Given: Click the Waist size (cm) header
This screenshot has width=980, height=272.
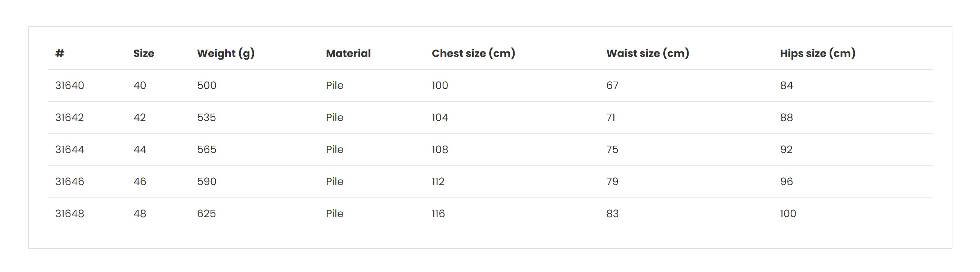Looking at the screenshot, I should (648, 54).
